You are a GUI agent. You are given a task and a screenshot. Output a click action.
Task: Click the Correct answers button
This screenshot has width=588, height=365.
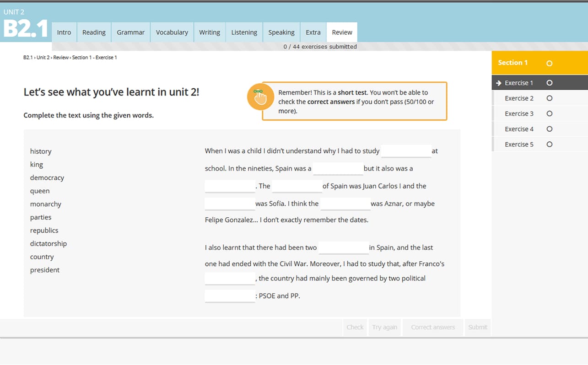(433, 327)
